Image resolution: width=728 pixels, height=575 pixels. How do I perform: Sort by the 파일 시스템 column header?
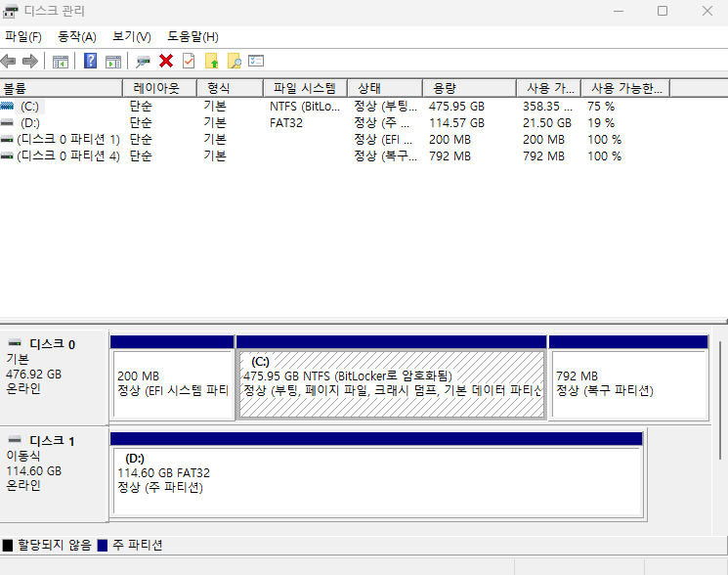(305, 88)
